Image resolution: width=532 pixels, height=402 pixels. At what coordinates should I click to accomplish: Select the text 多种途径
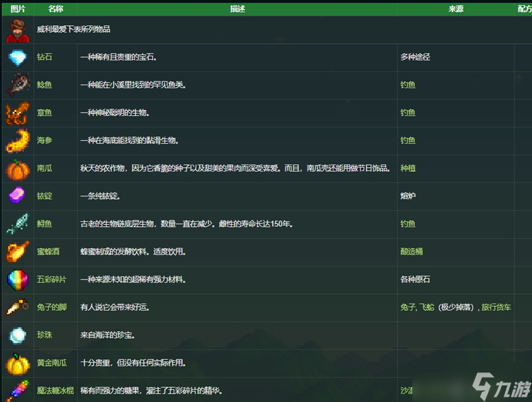(x=415, y=57)
